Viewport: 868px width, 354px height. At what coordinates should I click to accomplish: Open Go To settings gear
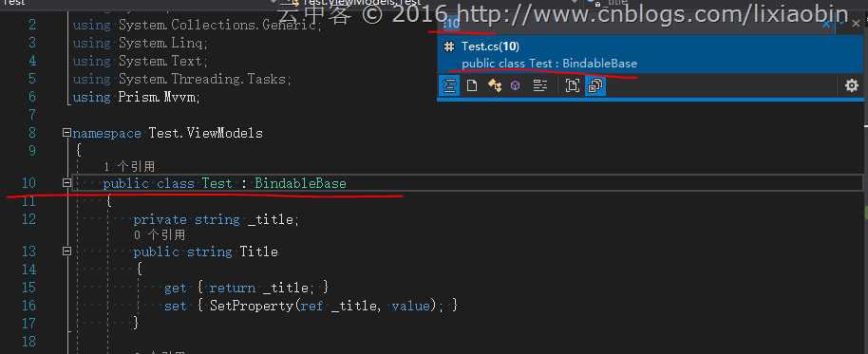coord(852,85)
